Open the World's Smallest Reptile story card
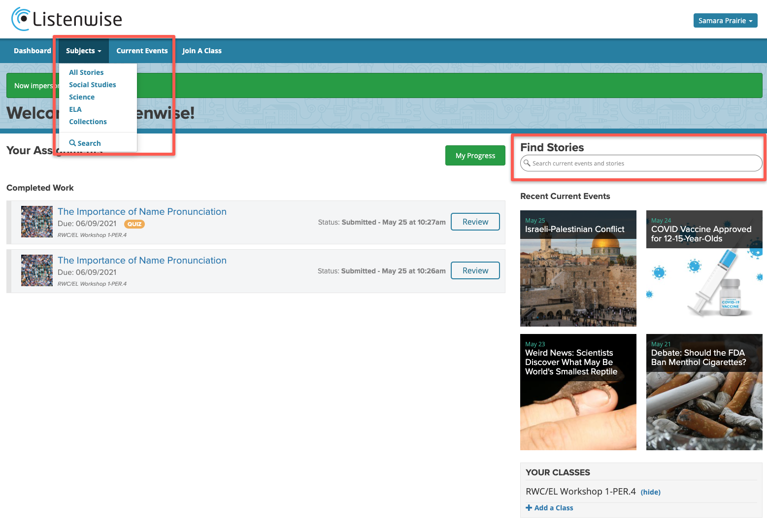The width and height of the screenshot is (767, 532). 578,392
